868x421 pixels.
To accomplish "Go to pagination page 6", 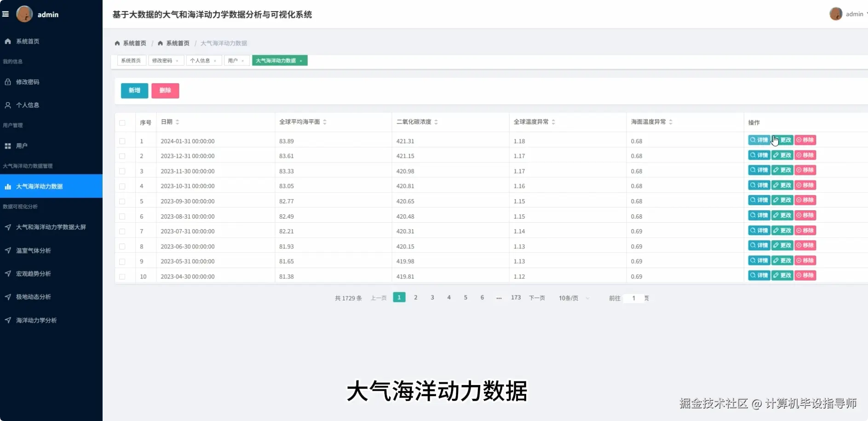I will click(482, 298).
